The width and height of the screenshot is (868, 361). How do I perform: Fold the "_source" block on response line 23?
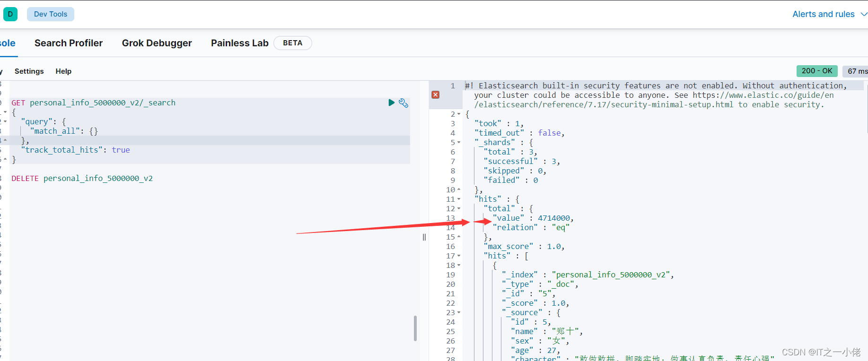coord(459,312)
